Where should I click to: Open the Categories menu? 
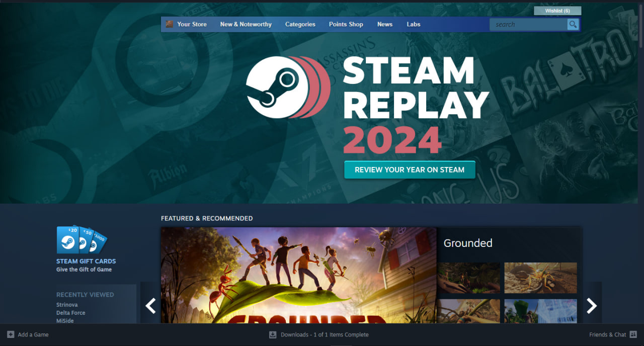point(300,24)
